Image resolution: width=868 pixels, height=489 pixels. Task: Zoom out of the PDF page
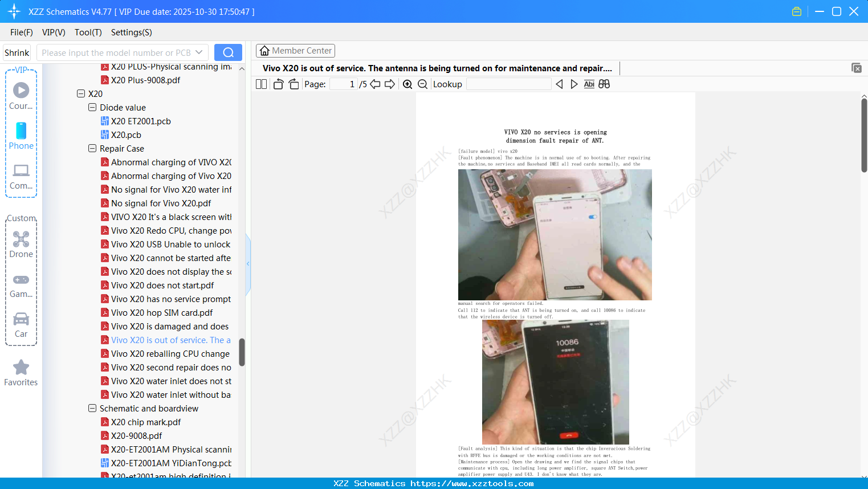click(x=422, y=84)
